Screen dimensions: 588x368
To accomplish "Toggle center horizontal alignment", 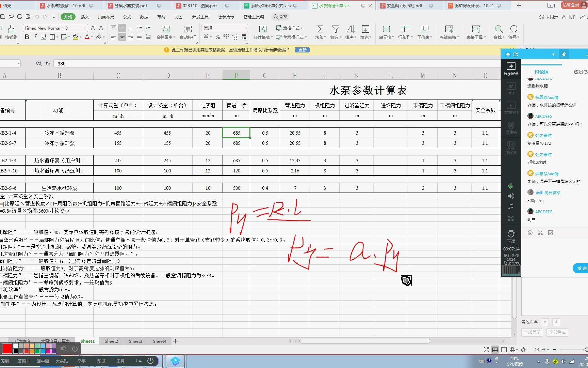I will pos(122,37).
